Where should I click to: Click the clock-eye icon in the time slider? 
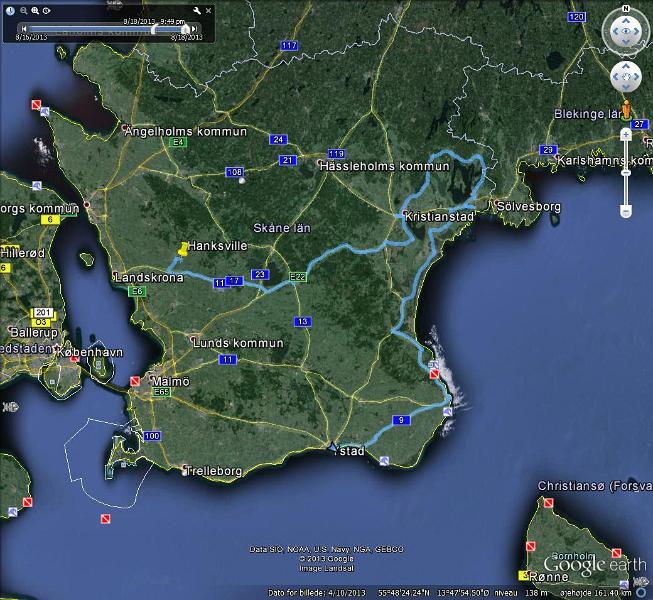pos(47,11)
